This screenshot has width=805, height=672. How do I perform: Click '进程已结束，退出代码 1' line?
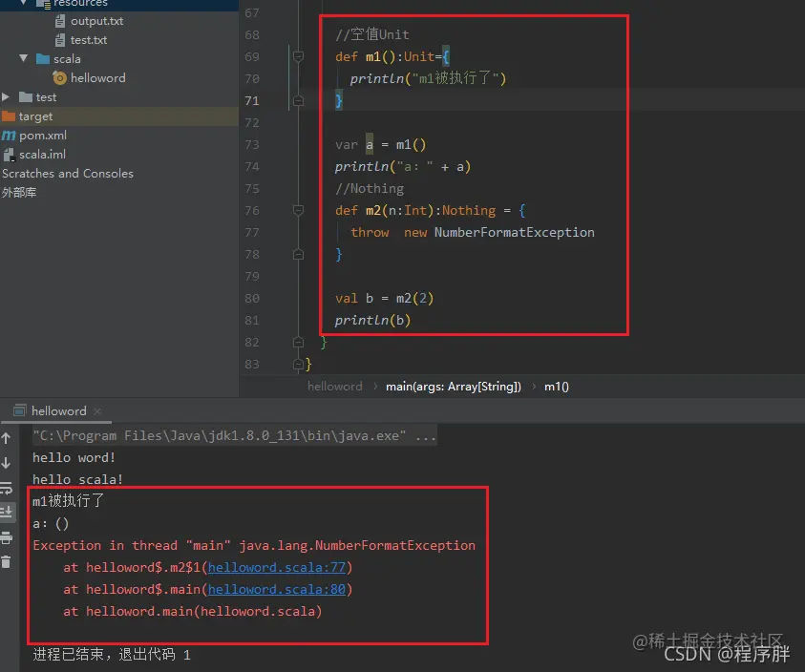pos(112,655)
